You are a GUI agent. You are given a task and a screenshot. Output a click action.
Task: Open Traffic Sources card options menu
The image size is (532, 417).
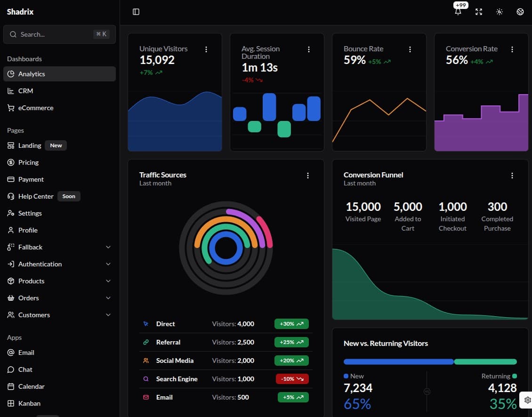(308, 176)
